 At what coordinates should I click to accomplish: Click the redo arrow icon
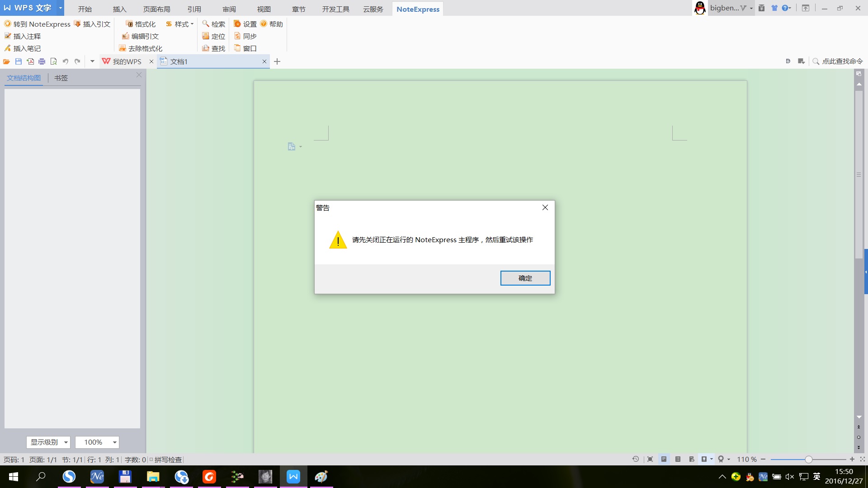tap(77, 61)
